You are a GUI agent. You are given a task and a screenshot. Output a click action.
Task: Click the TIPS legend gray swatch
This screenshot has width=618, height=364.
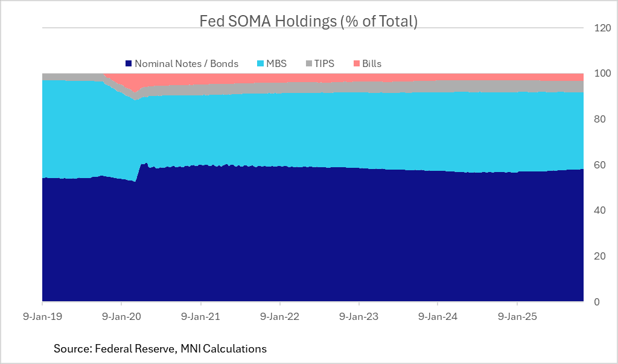pos(309,63)
